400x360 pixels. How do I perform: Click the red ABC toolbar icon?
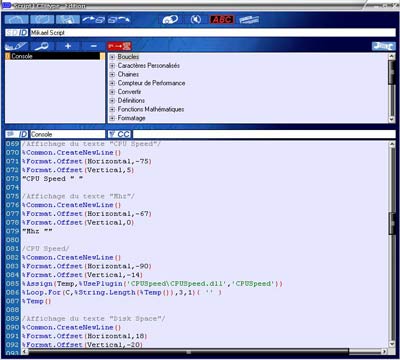tap(222, 20)
